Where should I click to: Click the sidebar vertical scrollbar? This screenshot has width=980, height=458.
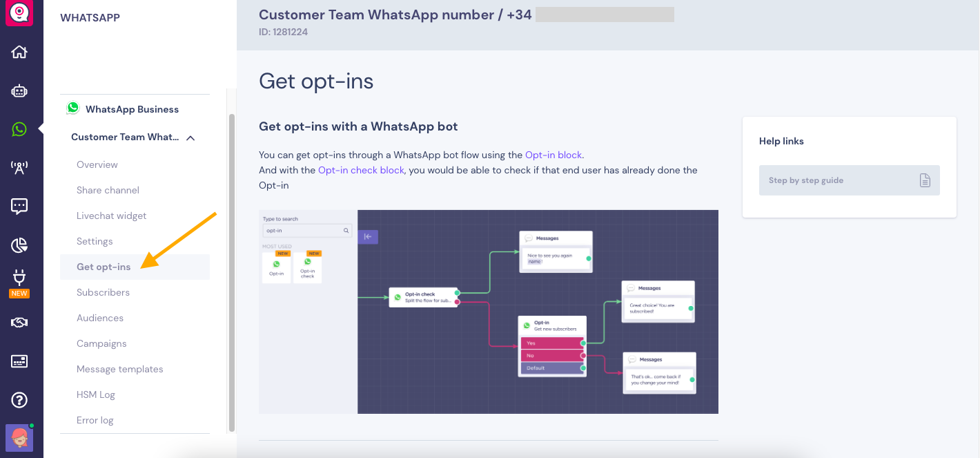[x=232, y=273]
